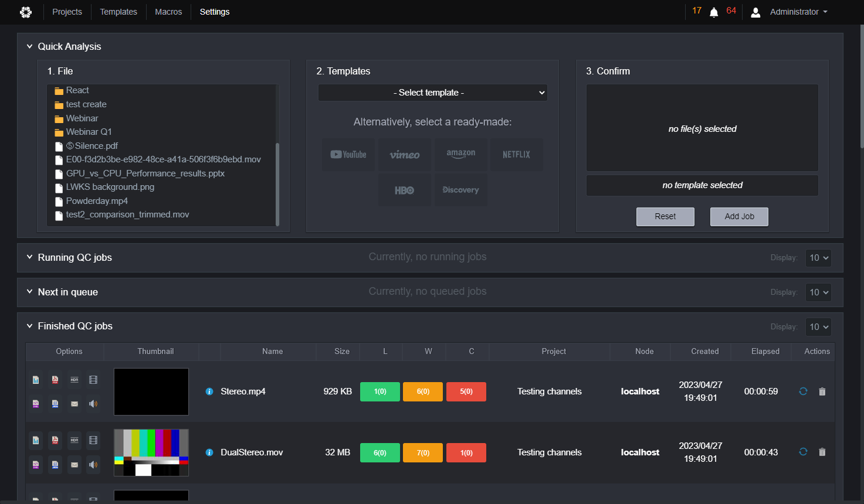Open the Settings menu
The height and width of the screenshot is (504, 864).
215,12
